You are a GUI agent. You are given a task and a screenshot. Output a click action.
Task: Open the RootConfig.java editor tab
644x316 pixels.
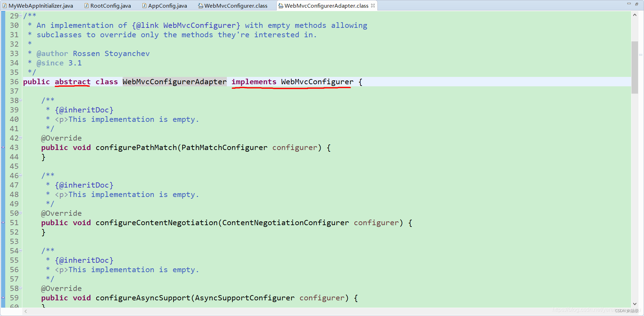[107, 6]
